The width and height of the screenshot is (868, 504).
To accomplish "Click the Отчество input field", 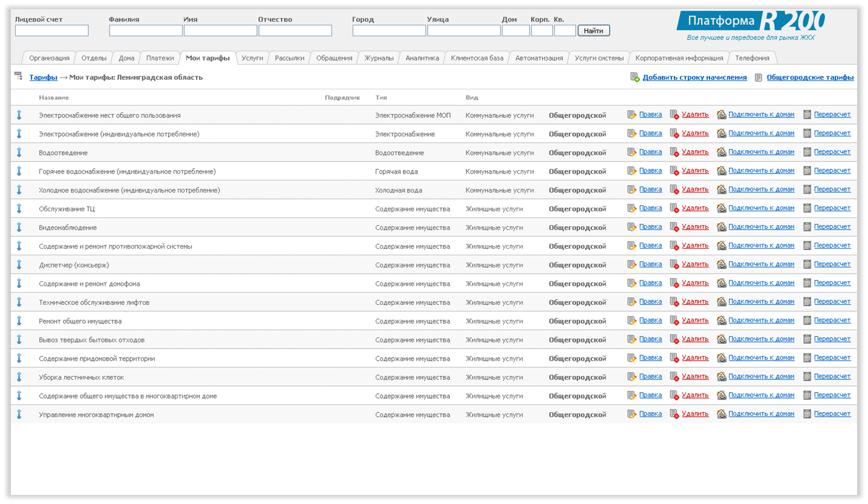I will tap(295, 30).
